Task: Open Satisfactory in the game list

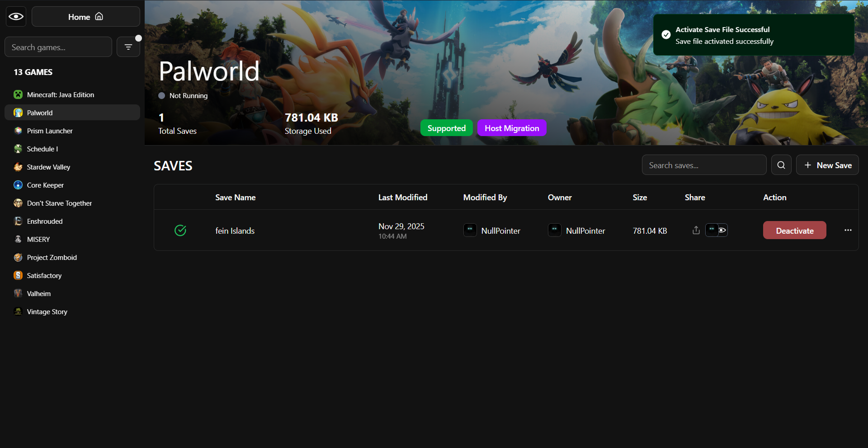Action: click(72, 275)
